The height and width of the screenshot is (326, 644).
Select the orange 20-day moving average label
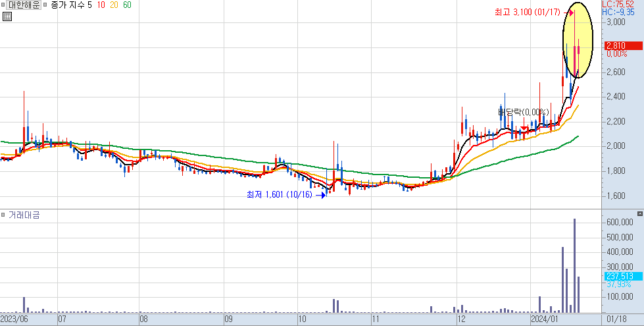tap(114, 5)
